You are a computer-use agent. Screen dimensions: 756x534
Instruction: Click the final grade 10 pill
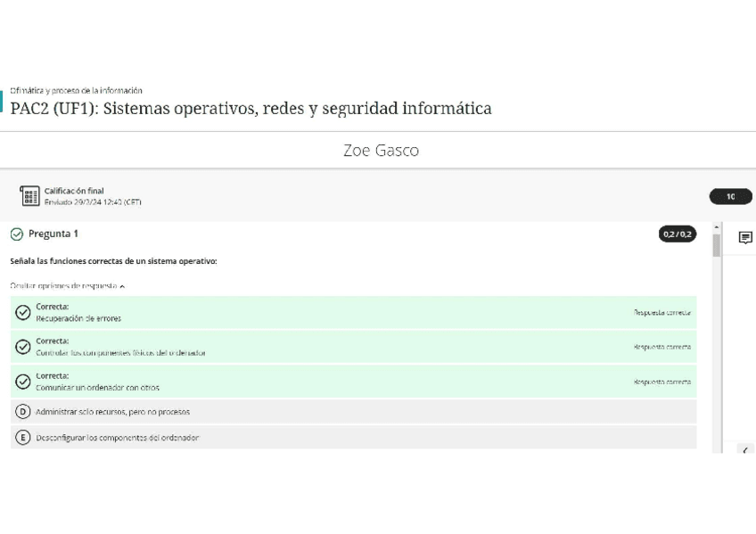coord(730,197)
